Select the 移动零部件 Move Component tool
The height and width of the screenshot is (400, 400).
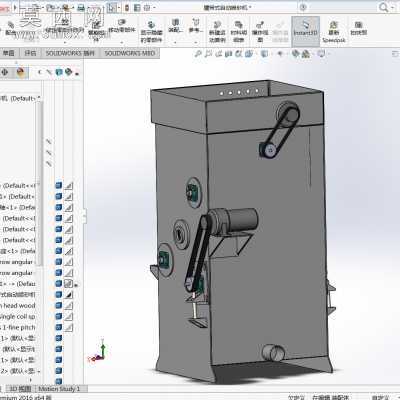tap(122, 26)
